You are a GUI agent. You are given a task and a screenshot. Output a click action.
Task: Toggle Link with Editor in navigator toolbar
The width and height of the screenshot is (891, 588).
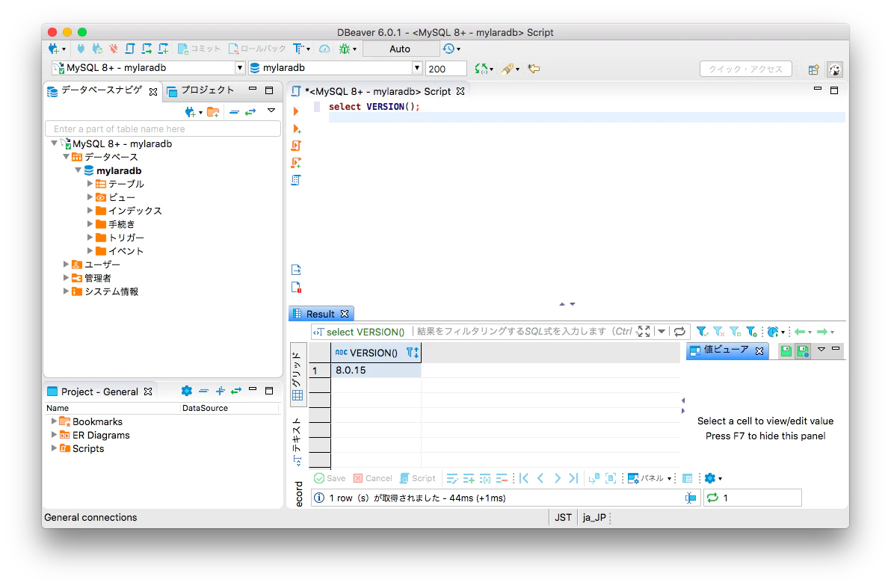tap(250, 112)
